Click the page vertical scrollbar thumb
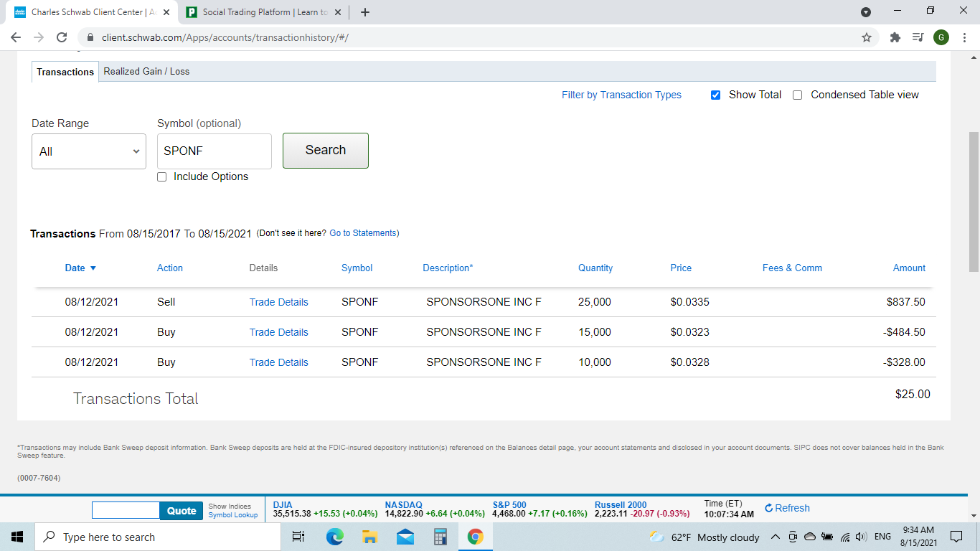Screen dimensions: 980x551 pos(974,201)
